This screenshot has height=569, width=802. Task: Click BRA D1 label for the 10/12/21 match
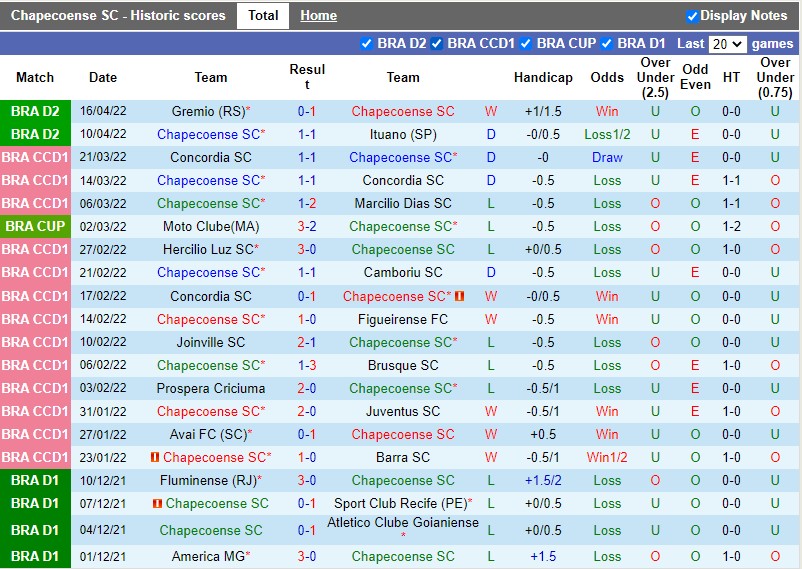[35, 480]
